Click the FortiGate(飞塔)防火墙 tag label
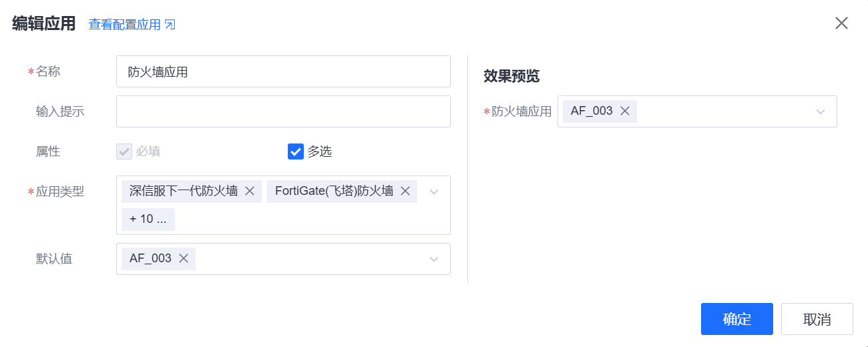The width and height of the screenshot is (868, 347). point(334,192)
